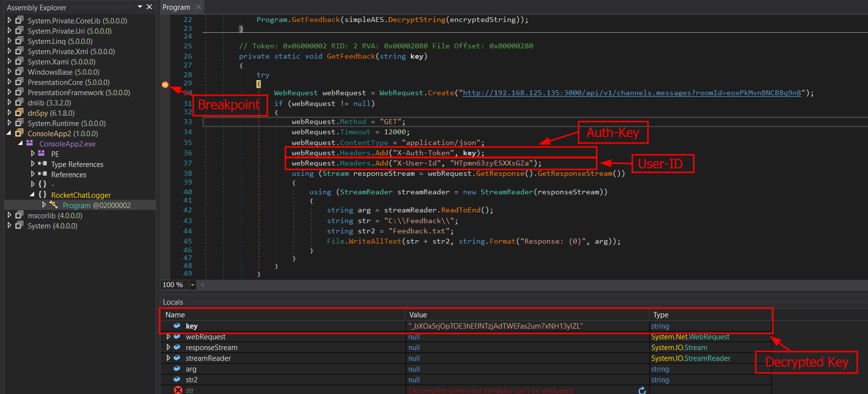868x394 pixels.
Task: Open the 100 % zoom dropdown
Action: click(193, 285)
